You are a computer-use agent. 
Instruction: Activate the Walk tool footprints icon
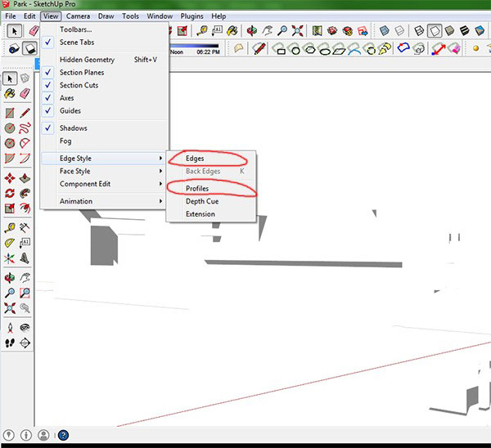click(x=10, y=343)
